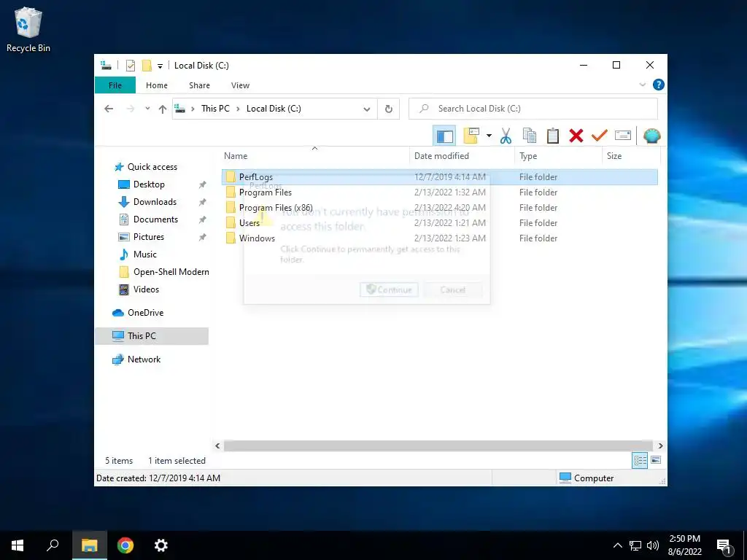Click Local Disk (C:) in the address bar
The height and width of the screenshot is (560, 747).
pyautogui.click(x=274, y=109)
